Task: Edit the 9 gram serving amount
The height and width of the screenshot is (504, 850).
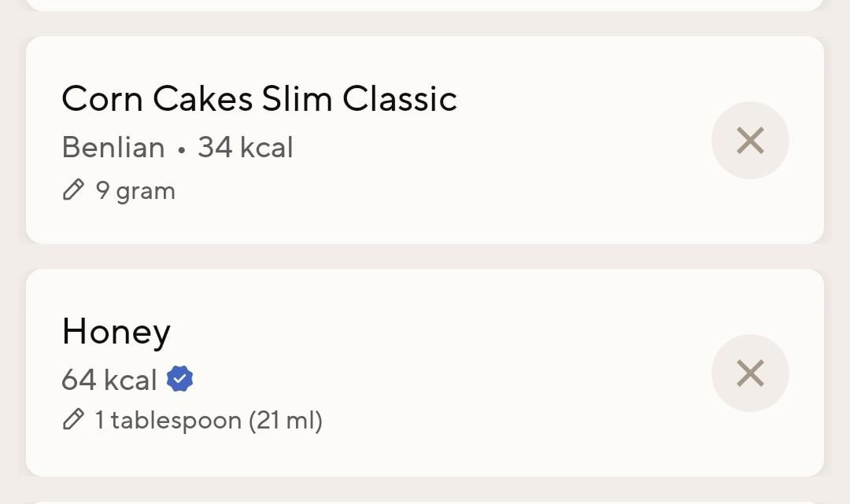Action: pyautogui.click(x=135, y=191)
